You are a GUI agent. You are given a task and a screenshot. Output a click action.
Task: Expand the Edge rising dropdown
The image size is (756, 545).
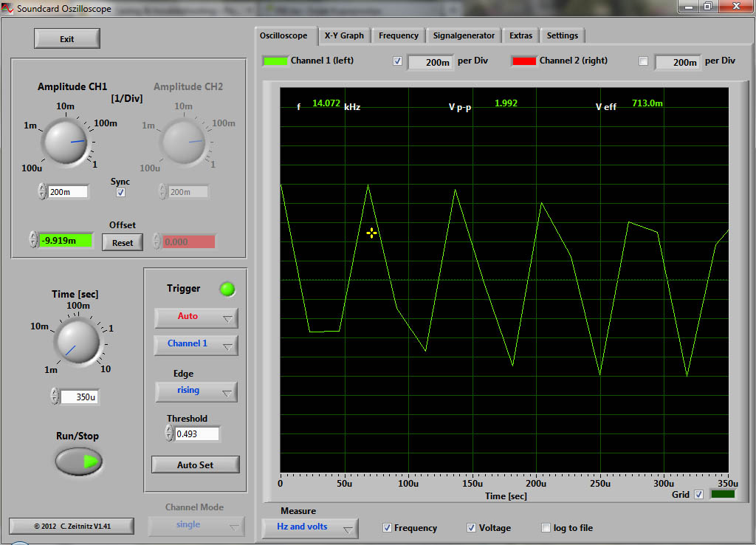click(196, 391)
